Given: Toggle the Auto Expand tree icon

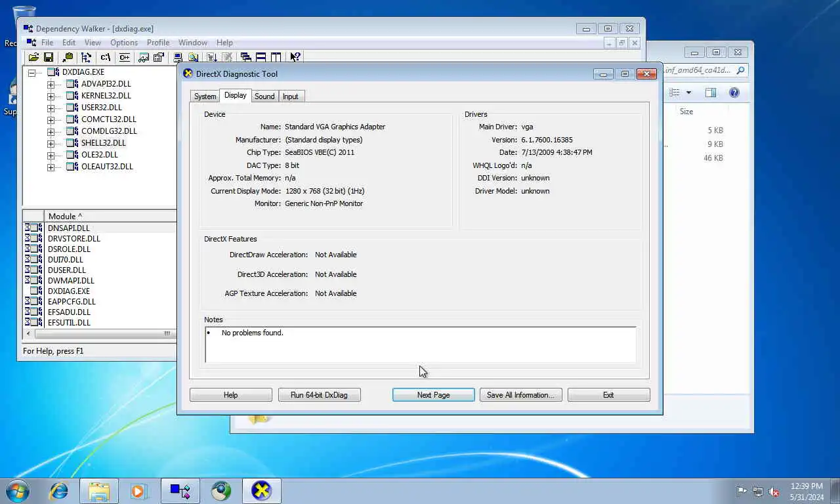Looking at the screenshot, I should tap(86, 58).
